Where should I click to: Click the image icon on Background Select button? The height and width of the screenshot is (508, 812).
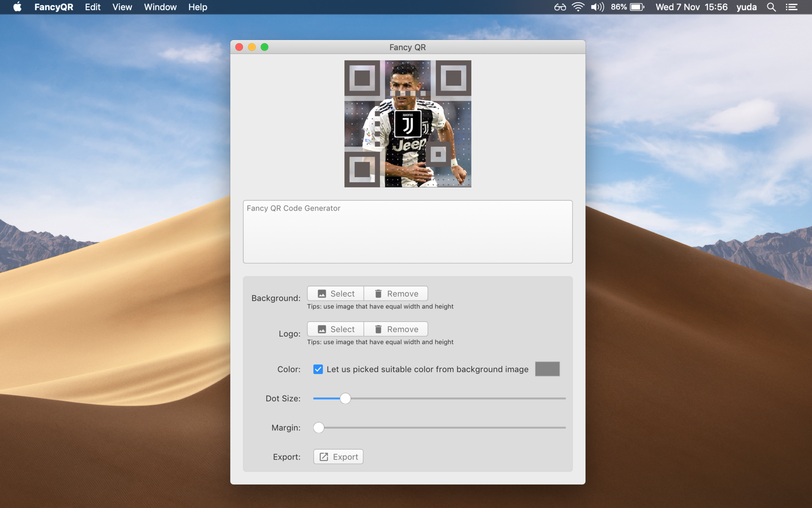pyautogui.click(x=322, y=293)
